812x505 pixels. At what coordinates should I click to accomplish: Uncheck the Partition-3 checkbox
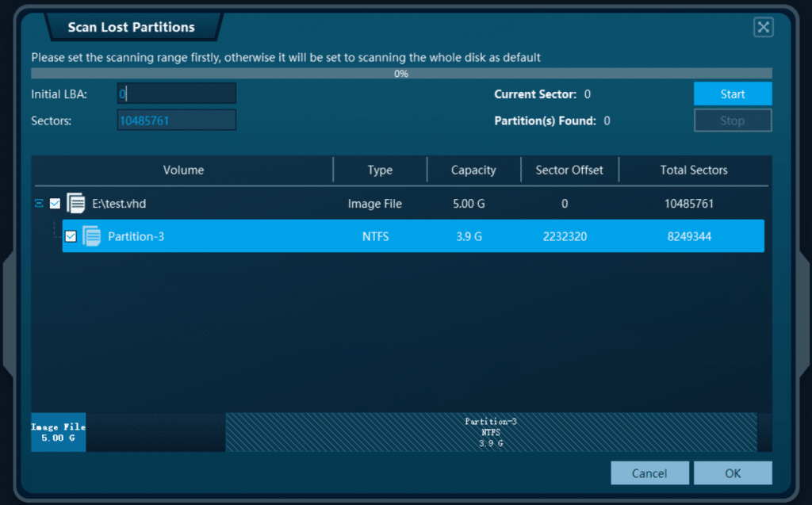[x=70, y=235]
